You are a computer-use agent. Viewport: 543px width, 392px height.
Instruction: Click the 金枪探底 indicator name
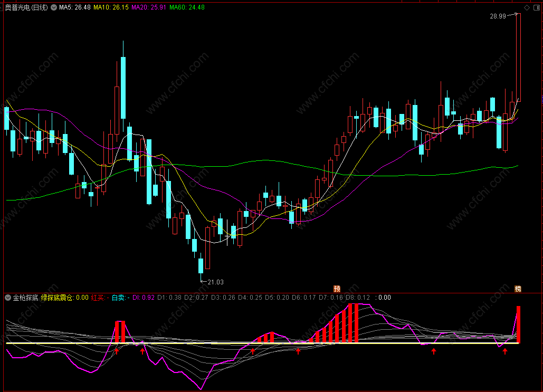(x=26, y=298)
